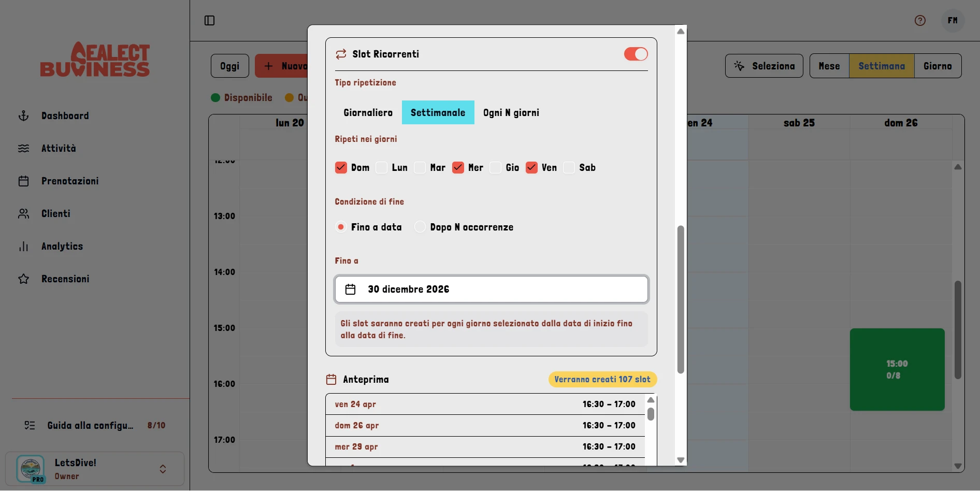
Task: Click the Attività waves icon
Action: (24, 149)
